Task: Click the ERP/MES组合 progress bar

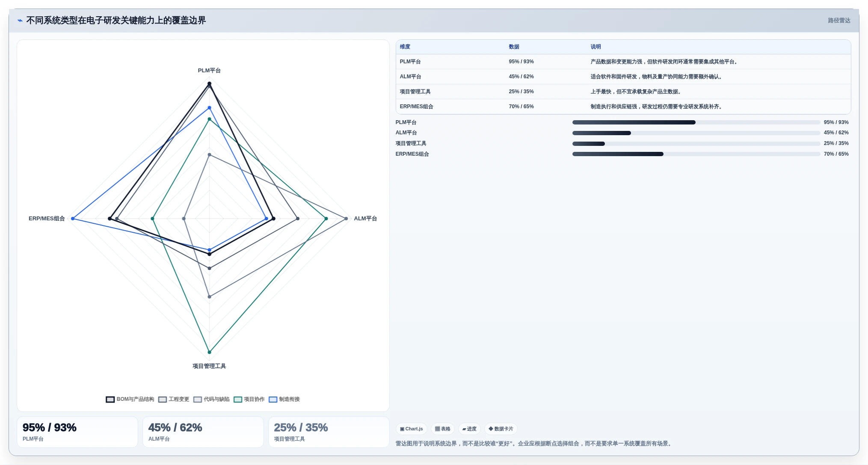Action: (x=696, y=154)
